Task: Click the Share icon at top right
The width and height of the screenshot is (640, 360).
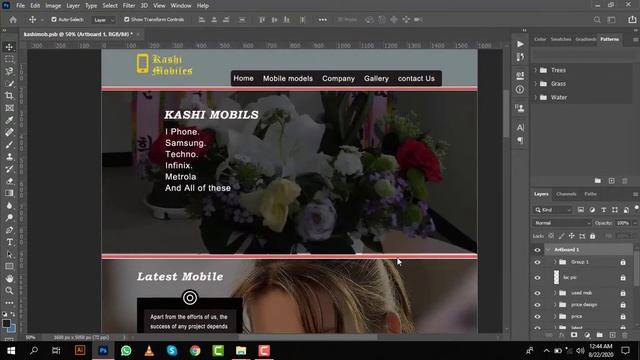Action: [632, 20]
